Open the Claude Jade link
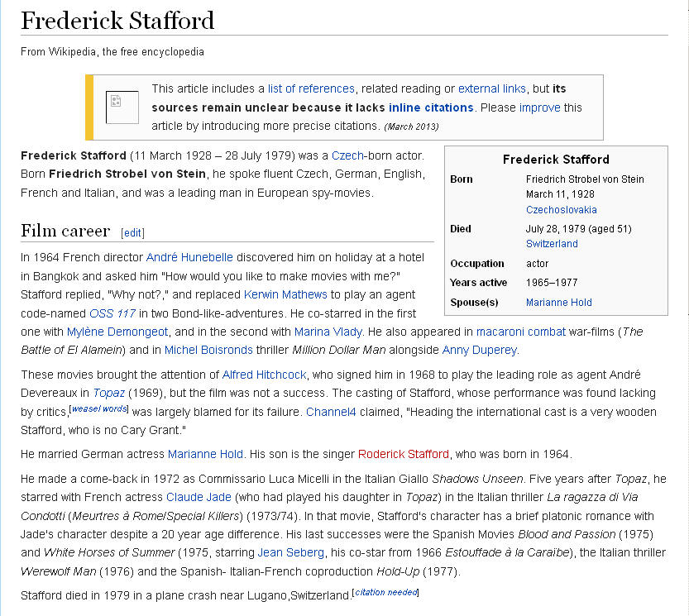Image resolution: width=689 pixels, height=616 pixels. (199, 497)
